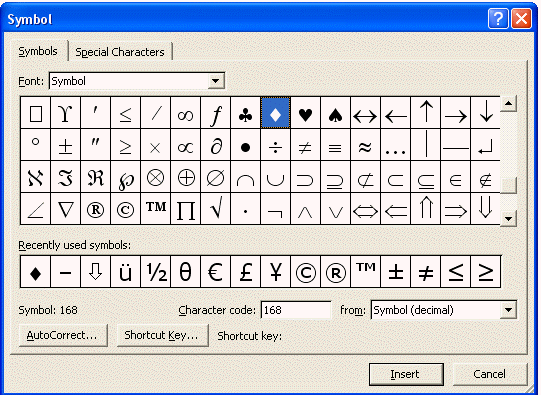
Task: Choose the double up arrow symbol
Action: point(425,209)
